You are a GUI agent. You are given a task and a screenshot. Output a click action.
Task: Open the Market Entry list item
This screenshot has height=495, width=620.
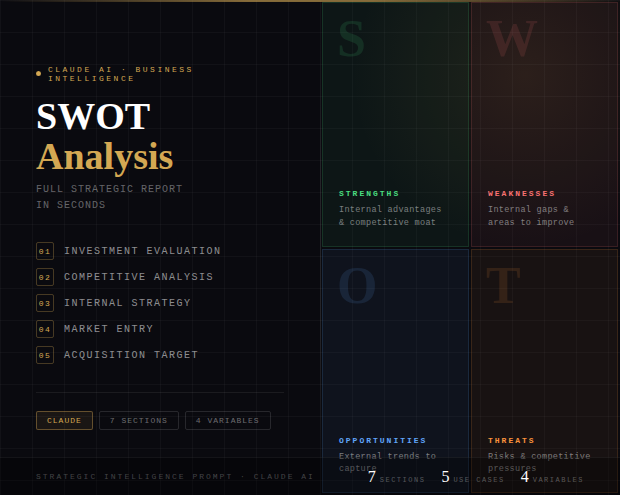click(x=109, y=329)
